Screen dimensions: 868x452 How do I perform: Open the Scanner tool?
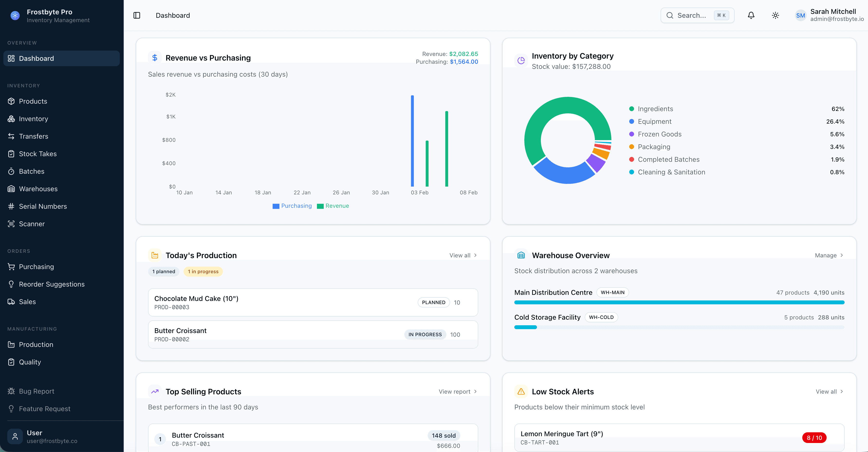[32, 224]
